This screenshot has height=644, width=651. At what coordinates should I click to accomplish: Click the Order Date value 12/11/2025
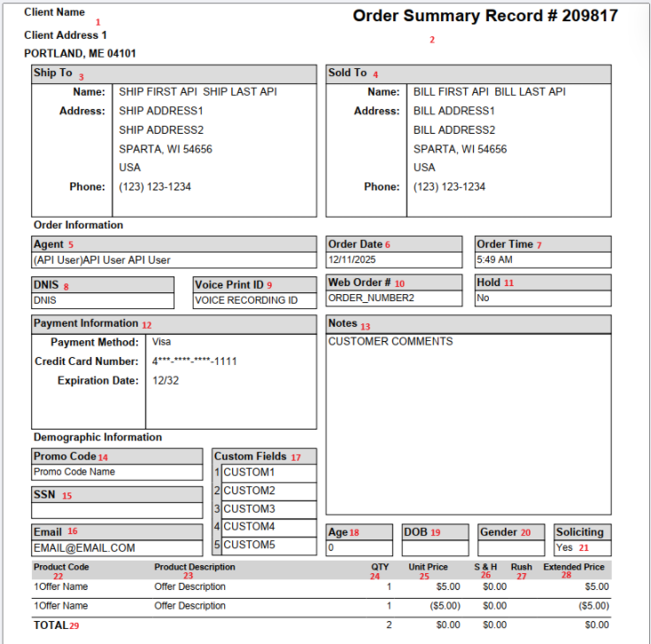[x=393, y=260]
